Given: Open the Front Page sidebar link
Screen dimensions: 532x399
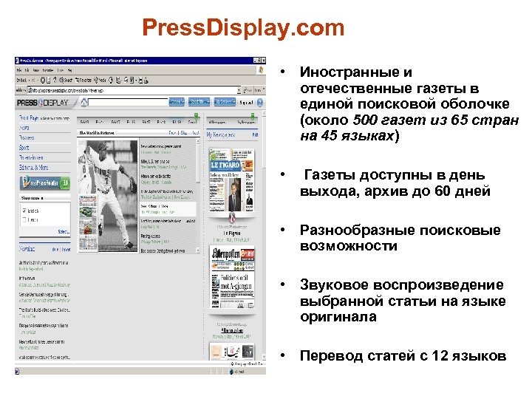Looking at the screenshot, I should point(29,118).
